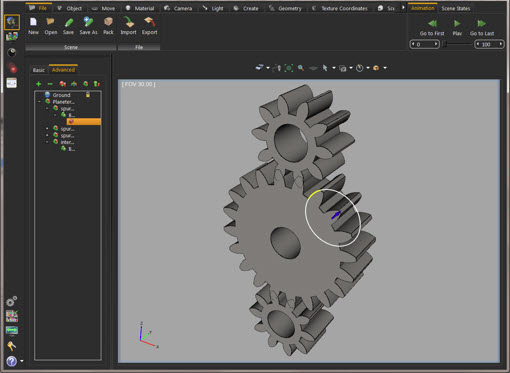Switch to the Scene States tab
Screen dimensions: 510x373
pyautogui.click(x=456, y=8)
